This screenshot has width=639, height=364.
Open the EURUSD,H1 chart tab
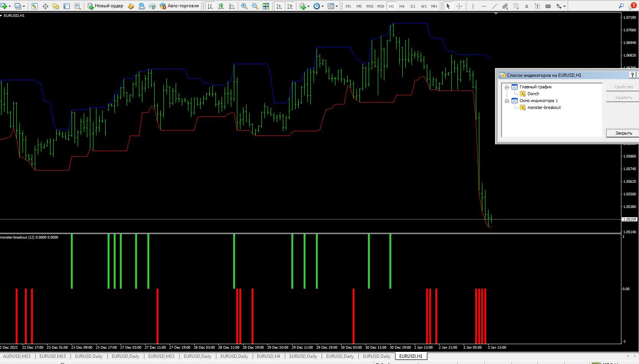tap(411, 356)
